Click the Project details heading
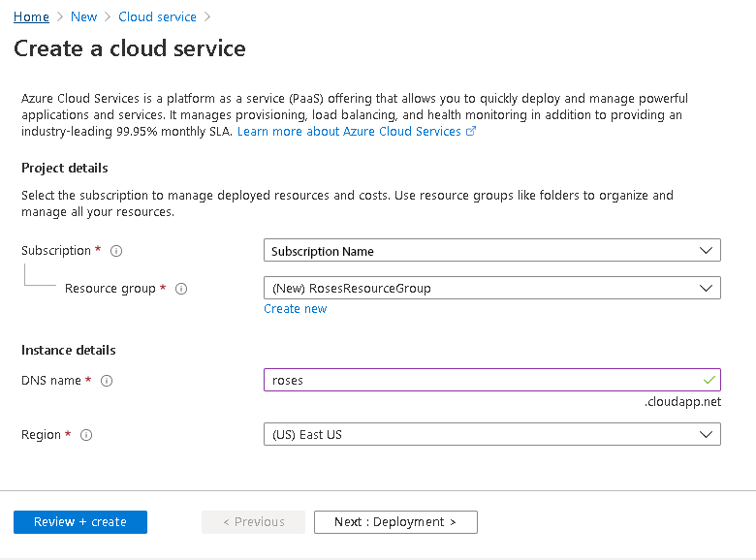Image resolution: width=756 pixels, height=560 pixels. click(65, 168)
